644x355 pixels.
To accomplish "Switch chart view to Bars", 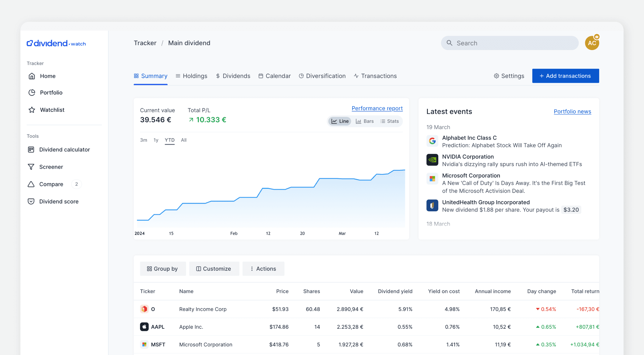I will [x=365, y=121].
